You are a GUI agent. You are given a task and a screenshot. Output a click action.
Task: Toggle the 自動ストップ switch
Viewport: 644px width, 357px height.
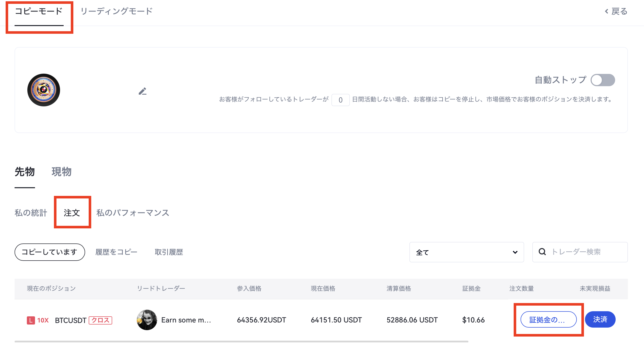(x=603, y=80)
